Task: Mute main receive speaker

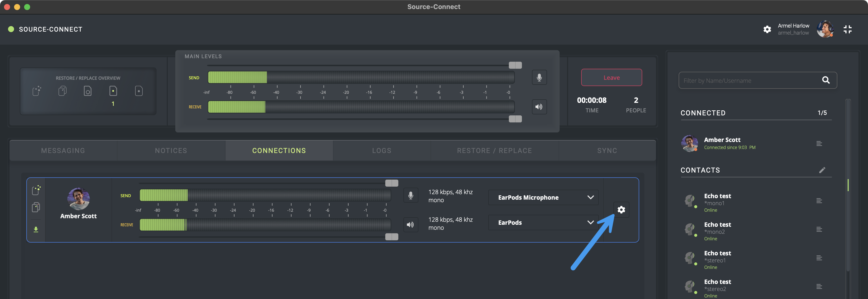Action: pos(539,107)
